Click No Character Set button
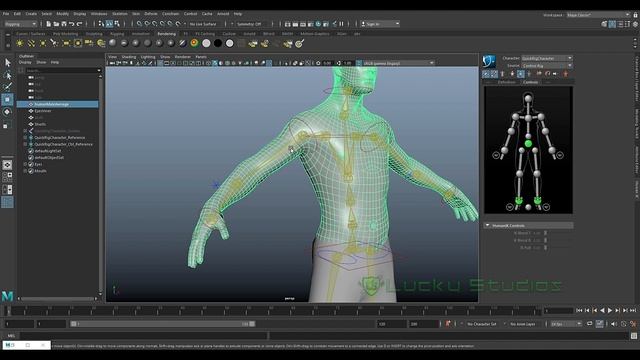 coord(482,324)
